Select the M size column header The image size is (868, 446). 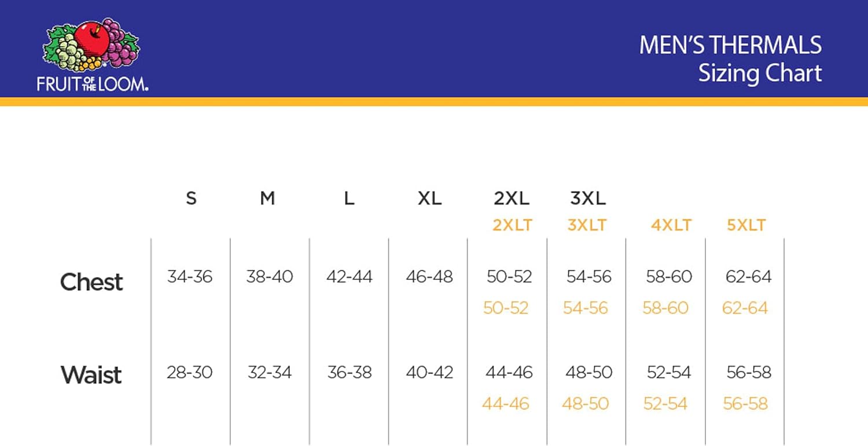267,198
